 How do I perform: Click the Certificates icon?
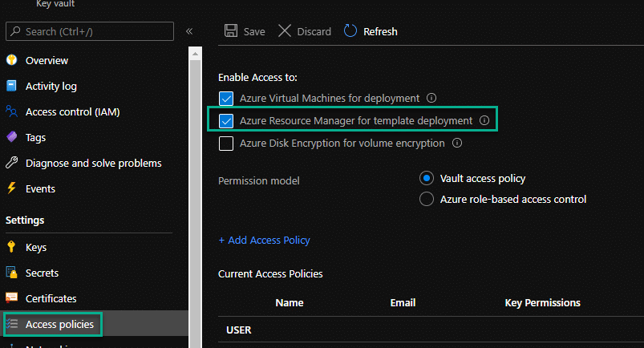pyautogui.click(x=11, y=297)
